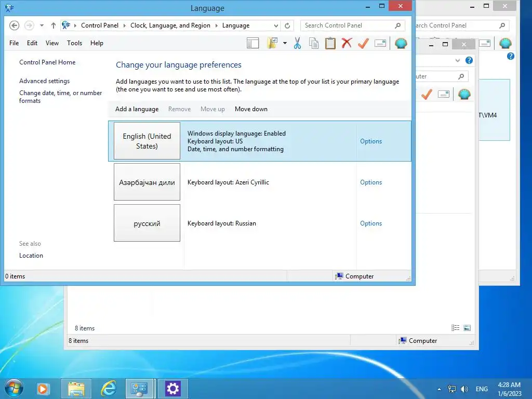
Task: Open Advanced settings link
Action: coord(45,81)
